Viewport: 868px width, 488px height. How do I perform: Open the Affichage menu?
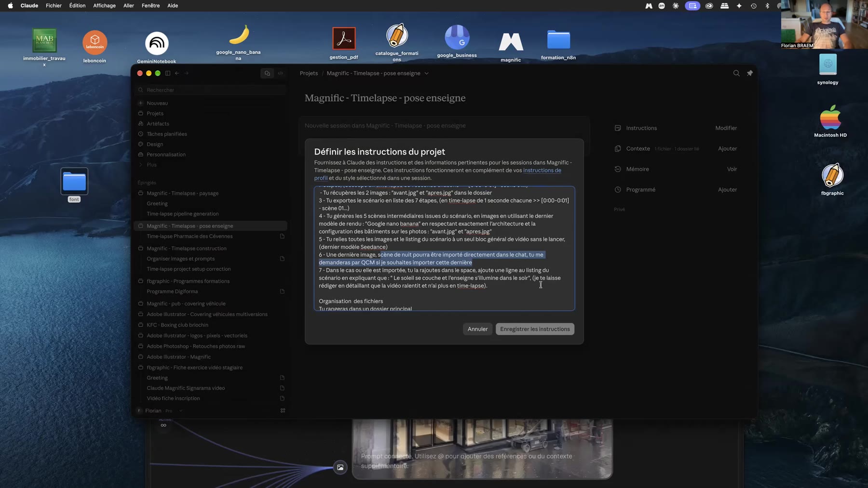104,6
